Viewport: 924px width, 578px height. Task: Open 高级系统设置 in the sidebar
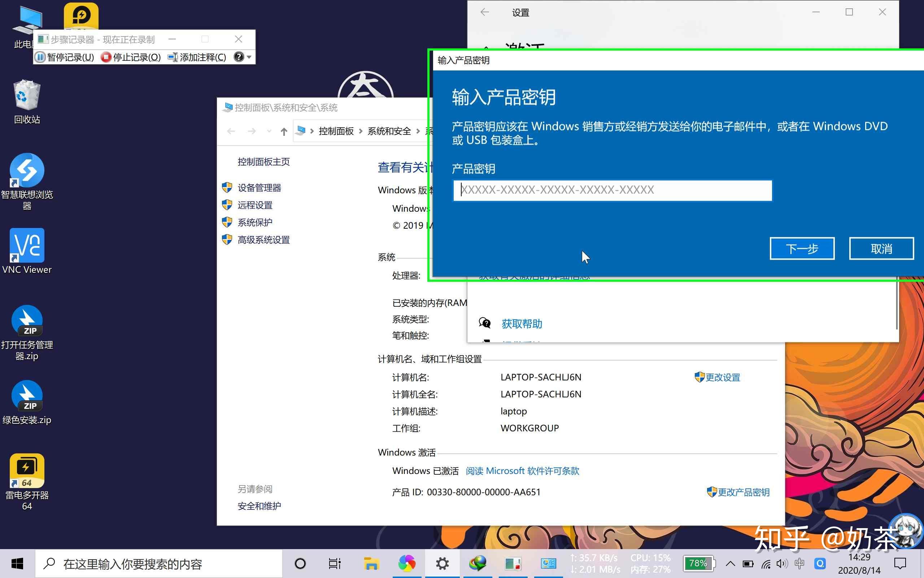pyautogui.click(x=263, y=240)
